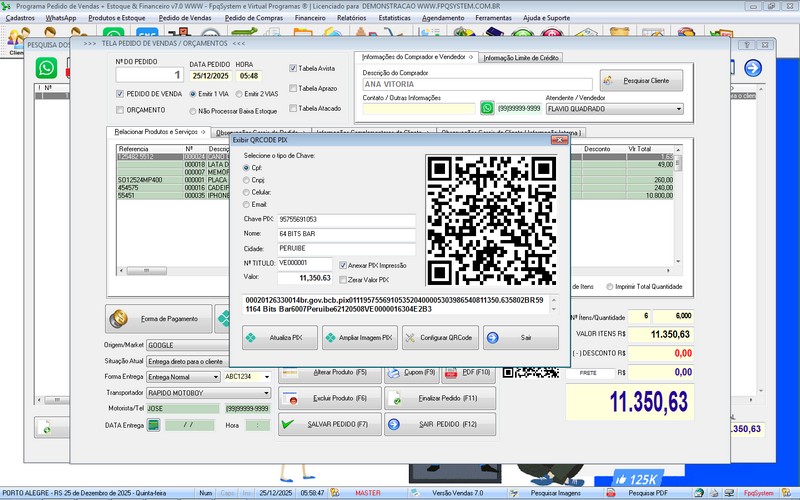800x500 pixels.
Task: Click SAIR PEDIDO (F12) button
Action: (x=440, y=424)
